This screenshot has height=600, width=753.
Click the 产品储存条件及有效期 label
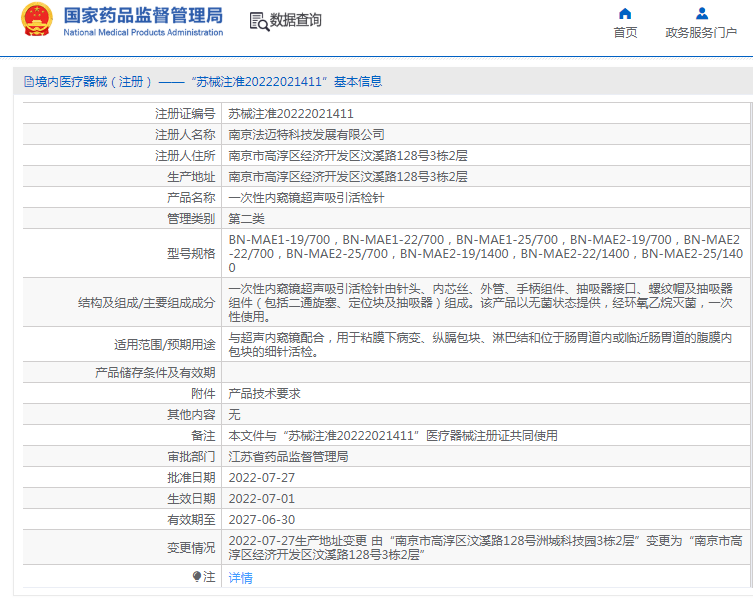pos(155,372)
